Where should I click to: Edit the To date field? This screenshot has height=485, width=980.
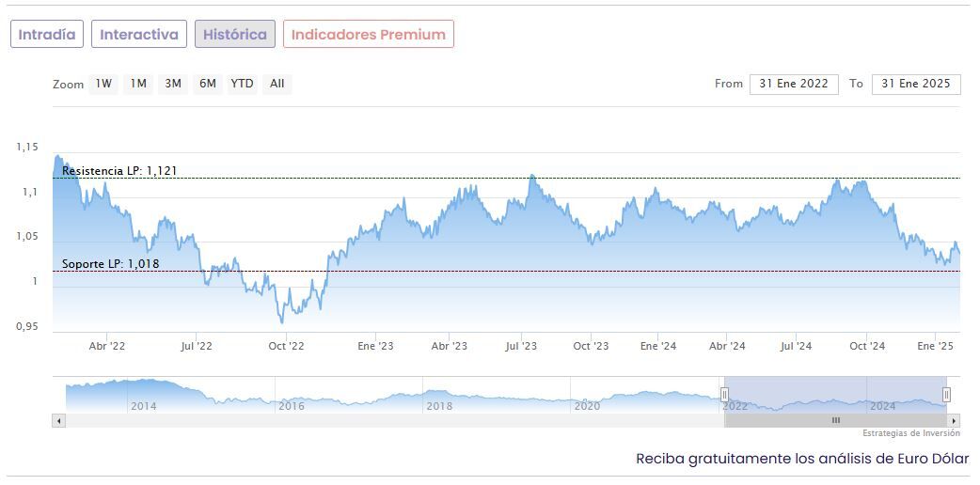click(x=916, y=84)
